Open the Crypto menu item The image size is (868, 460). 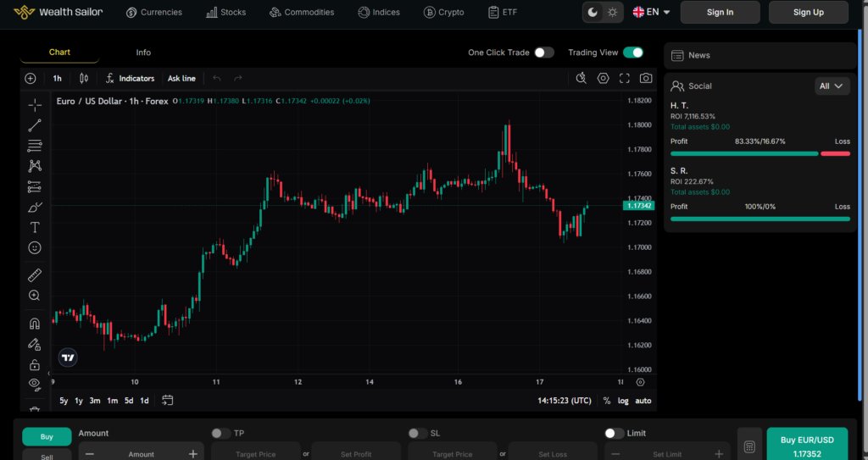click(443, 12)
